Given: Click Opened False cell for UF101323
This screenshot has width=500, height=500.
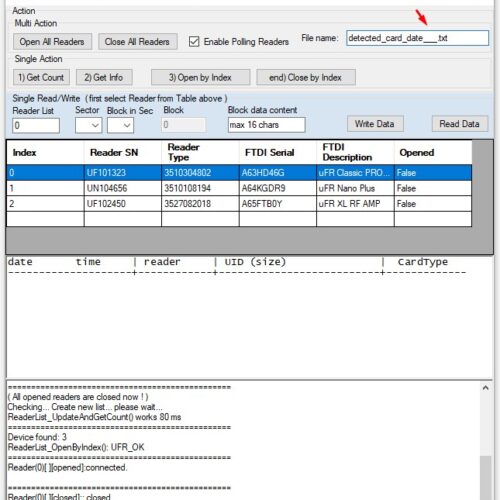Looking at the screenshot, I should pyautogui.click(x=433, y=173).
